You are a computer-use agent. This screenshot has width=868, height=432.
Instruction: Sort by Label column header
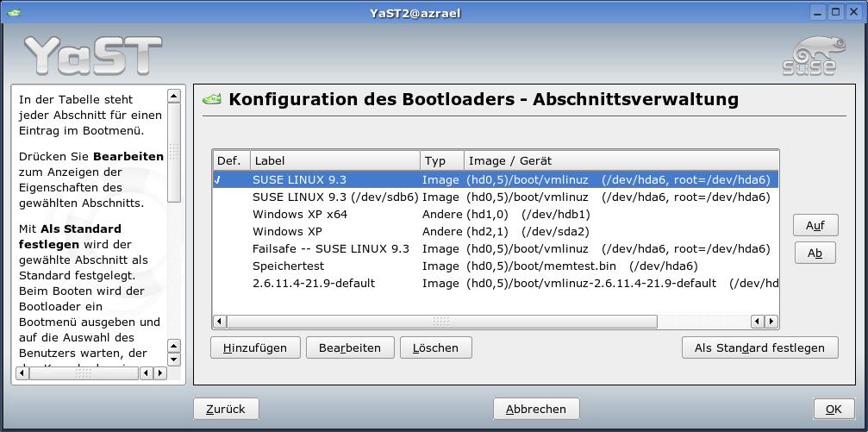335,160
